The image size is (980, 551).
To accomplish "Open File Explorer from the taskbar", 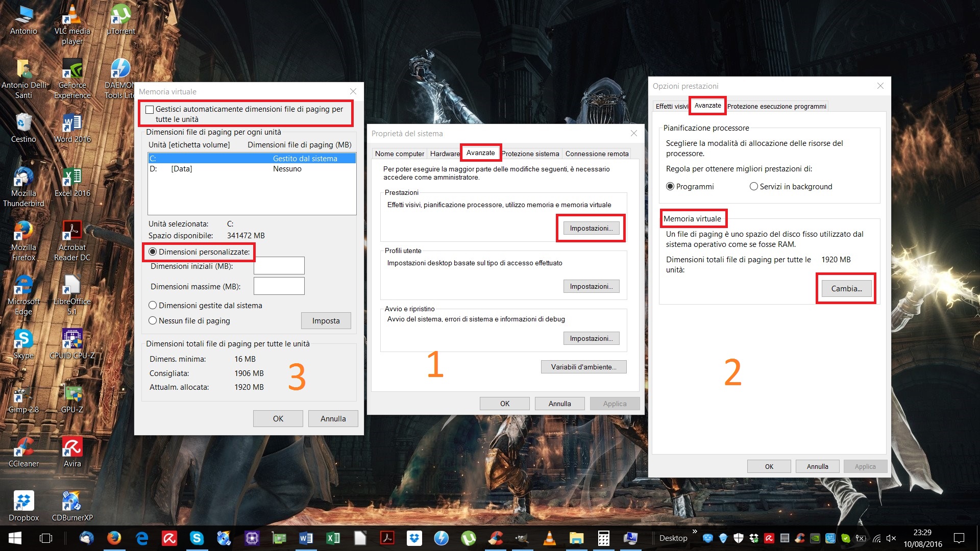I will pyautogui.click(x=576, y=538).
